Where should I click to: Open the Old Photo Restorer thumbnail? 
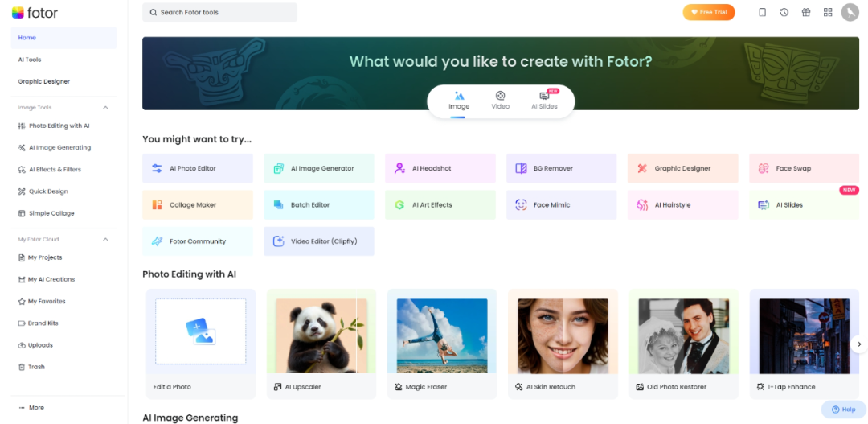point(684,335)
